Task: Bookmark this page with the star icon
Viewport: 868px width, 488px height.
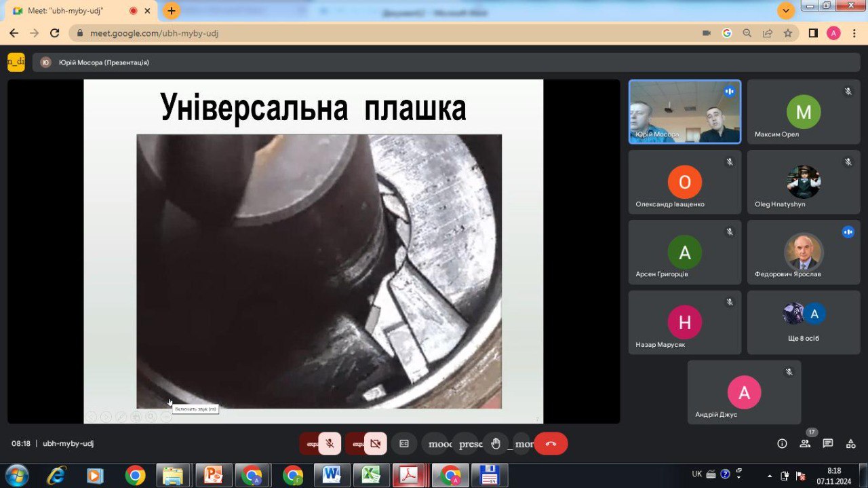Action: pyautogui.click(x=787, y=33)
